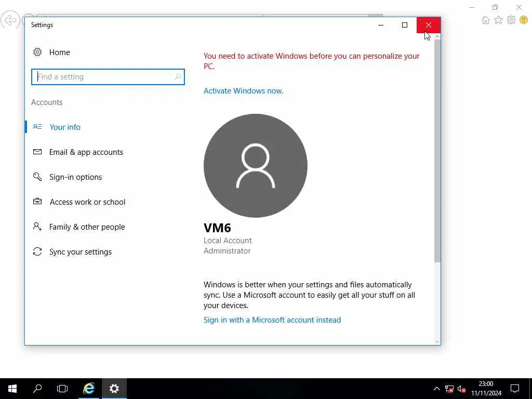
Task: Click the Accounts heading text
Action: click(47, 102)
